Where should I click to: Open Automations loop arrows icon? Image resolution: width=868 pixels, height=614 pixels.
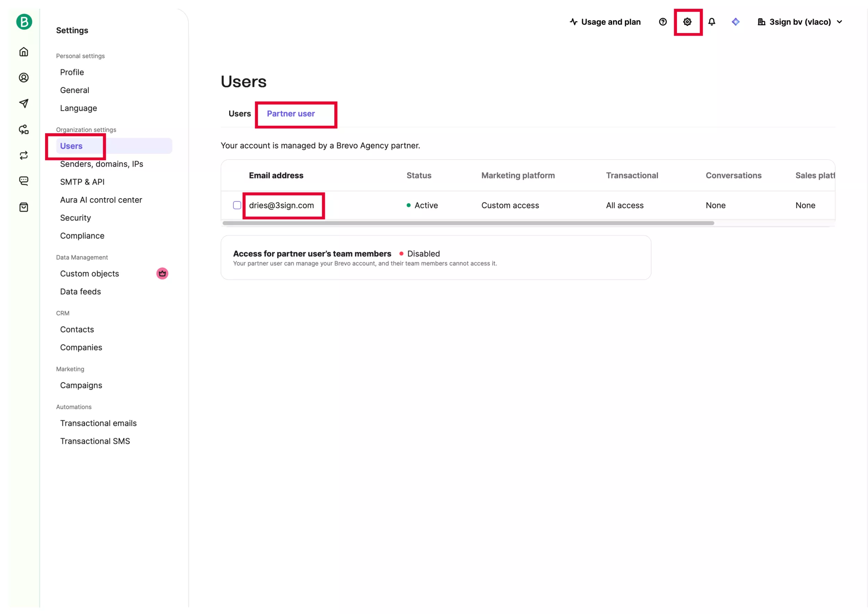tap(24, 155)
